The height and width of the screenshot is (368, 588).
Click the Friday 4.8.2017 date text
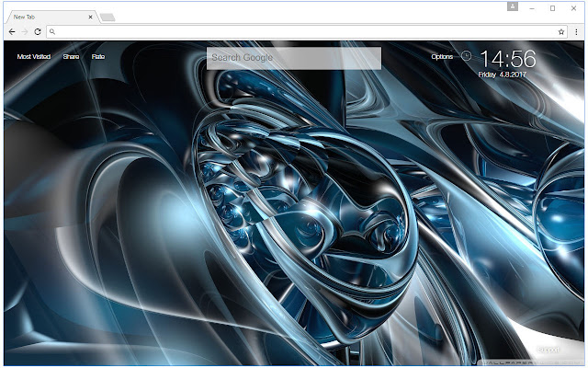(x=503, y=75)
